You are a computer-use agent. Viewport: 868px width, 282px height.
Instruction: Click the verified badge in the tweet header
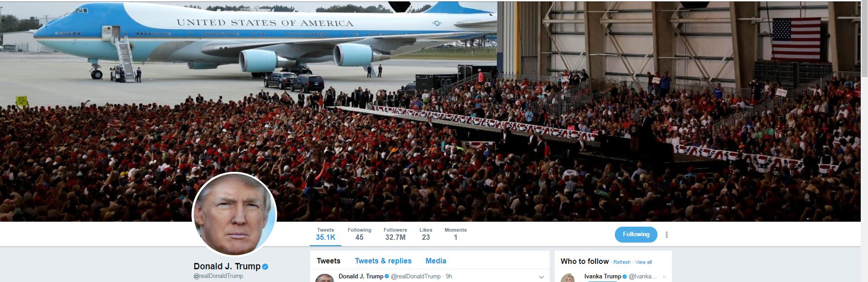tap(387, 277)
